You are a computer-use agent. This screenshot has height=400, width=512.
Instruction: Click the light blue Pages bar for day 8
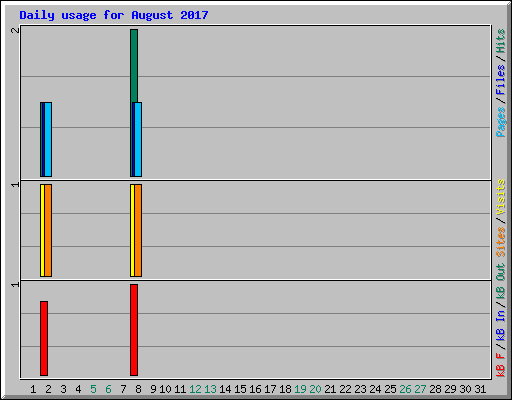(x=138, y=139)
